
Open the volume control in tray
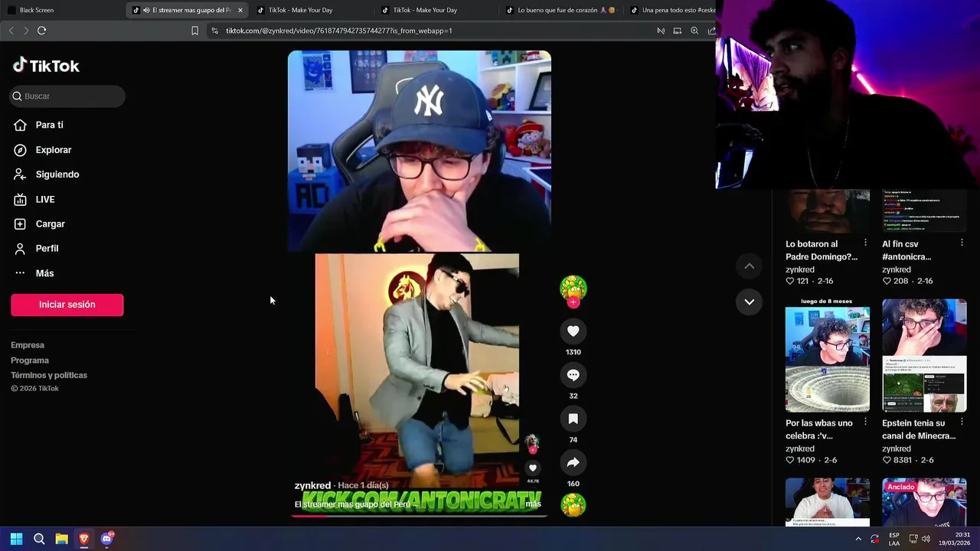coord(926,539)
